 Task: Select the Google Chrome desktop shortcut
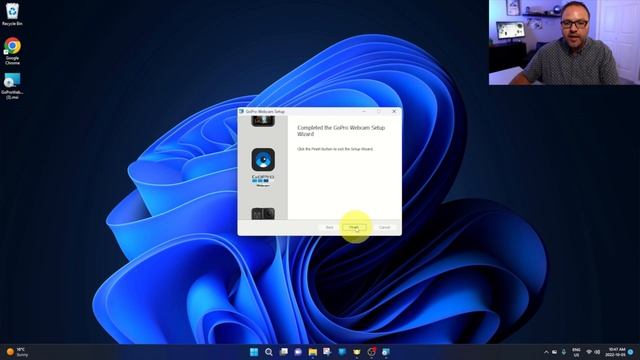point(12,51)
